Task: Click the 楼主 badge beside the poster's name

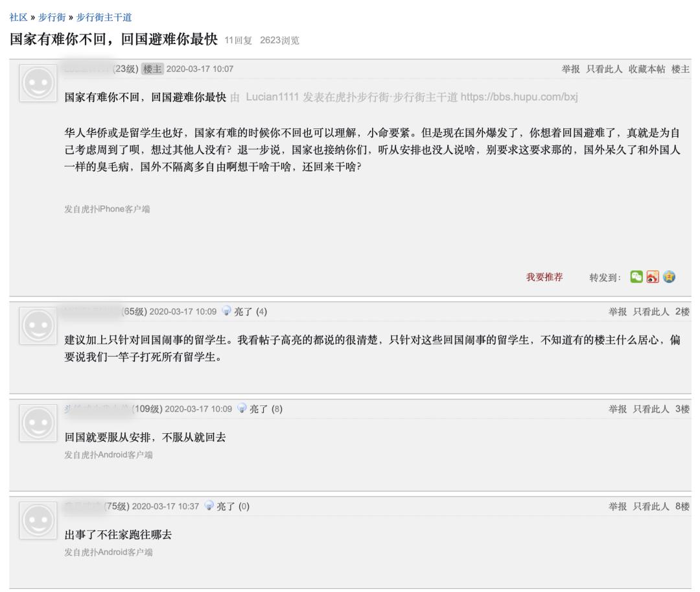Action: point(153,67)
